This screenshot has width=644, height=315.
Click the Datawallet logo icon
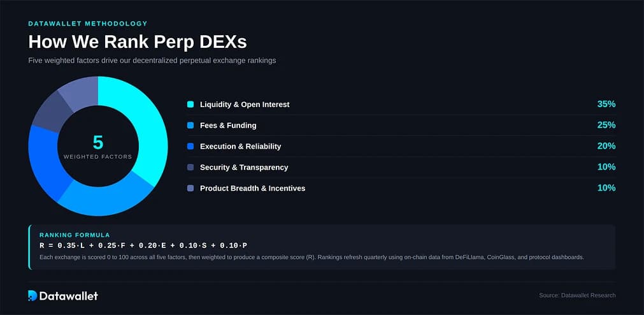pos(32,295)
